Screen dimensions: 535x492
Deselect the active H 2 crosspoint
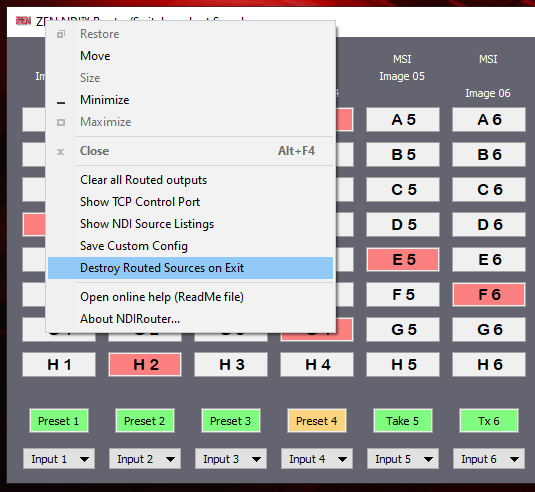tap(145, 365)
